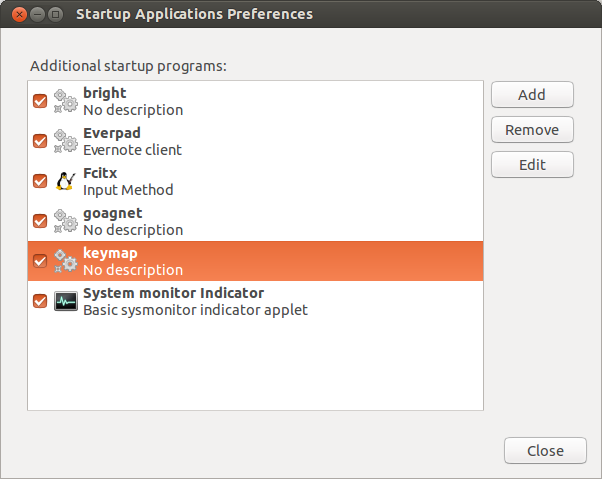The width and height of the screenshot is (602, 479).
Task: Add a new startup program
Action: point(532,95)
